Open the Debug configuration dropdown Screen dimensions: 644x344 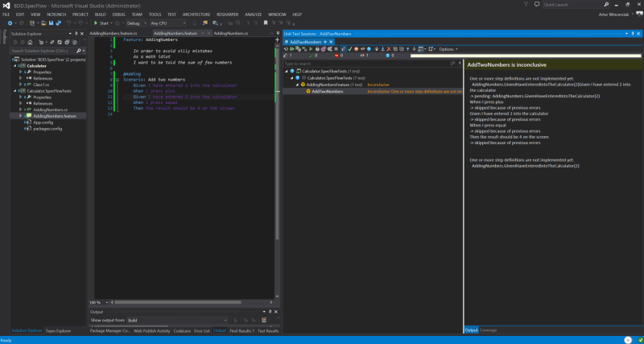click(x=135, y=23)
